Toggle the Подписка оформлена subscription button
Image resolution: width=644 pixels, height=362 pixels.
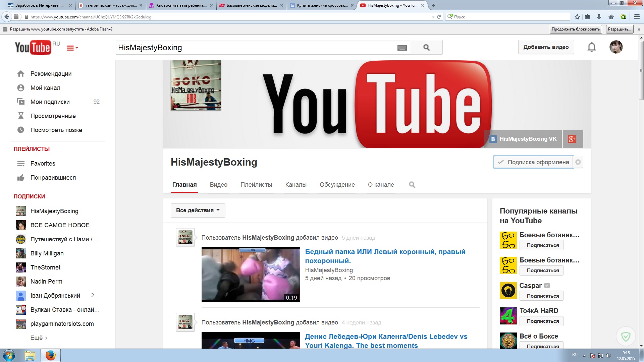pos(533,162)
